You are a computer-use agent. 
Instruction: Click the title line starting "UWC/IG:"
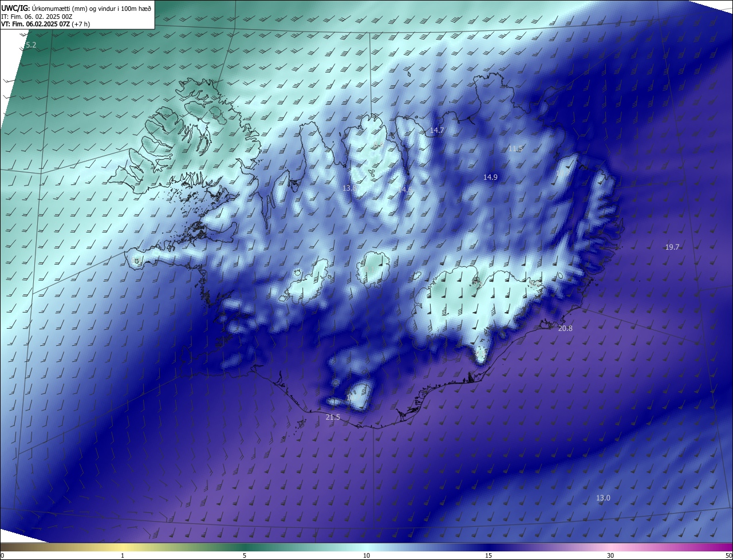click(76, 8)
